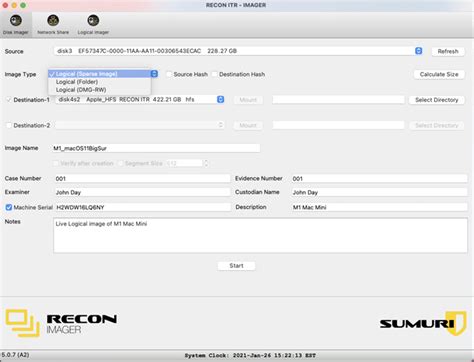
Task: Switch to the Network Share icon
Action: point(53,21)
